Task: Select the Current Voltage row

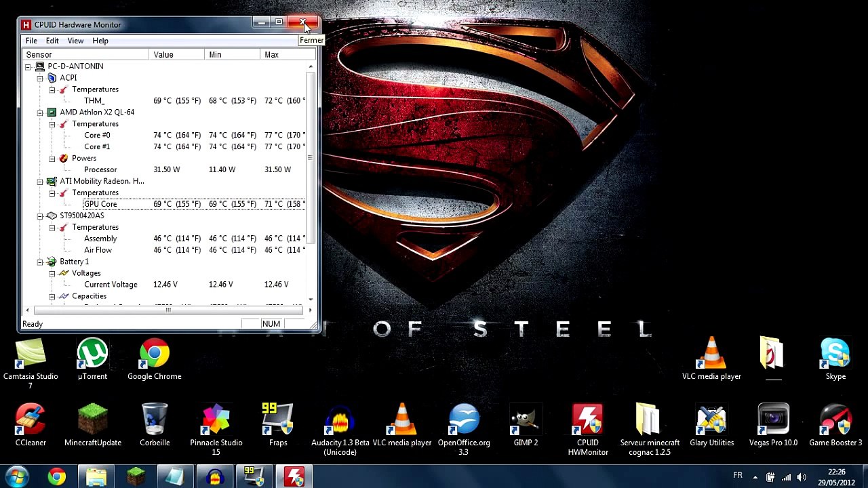Action: [165, 285]
